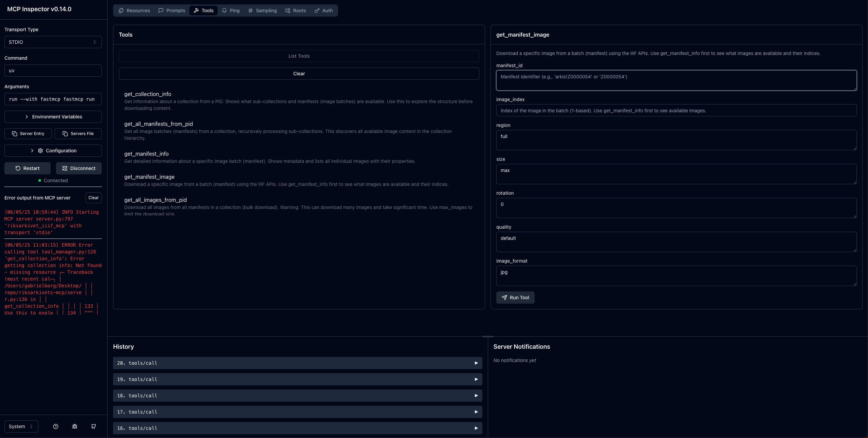868x438 pixels.
Task: Expand the Environment Variables section
Action: tap(53, 117)
